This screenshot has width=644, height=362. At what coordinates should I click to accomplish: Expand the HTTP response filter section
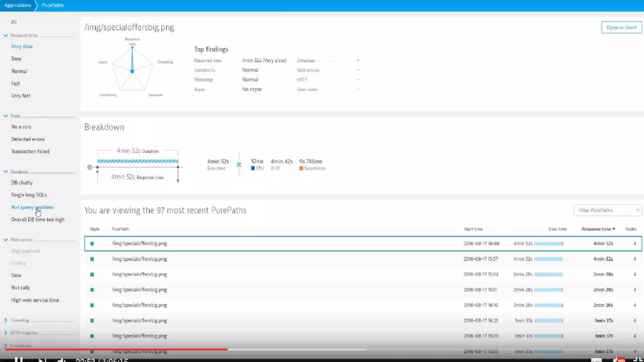pos(6,333)
